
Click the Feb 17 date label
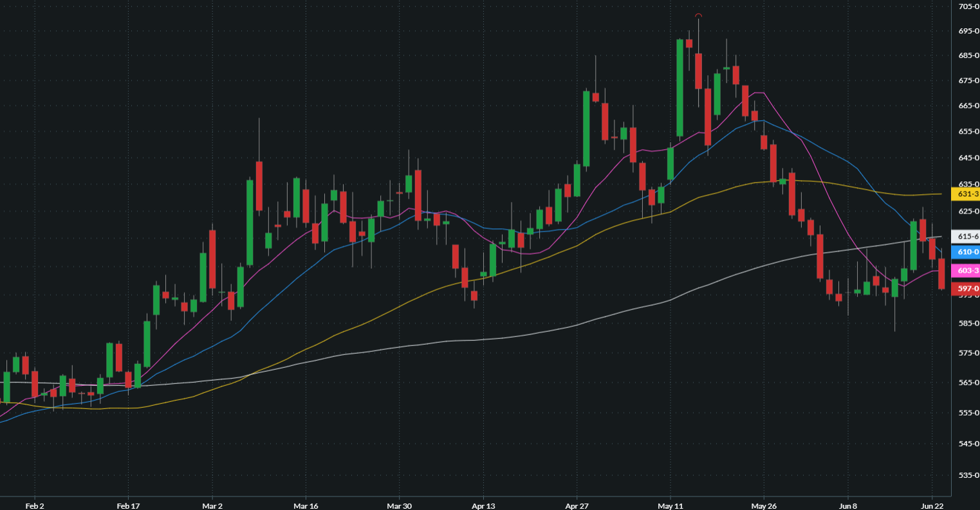pyautogui.click(x=127, y=505)
